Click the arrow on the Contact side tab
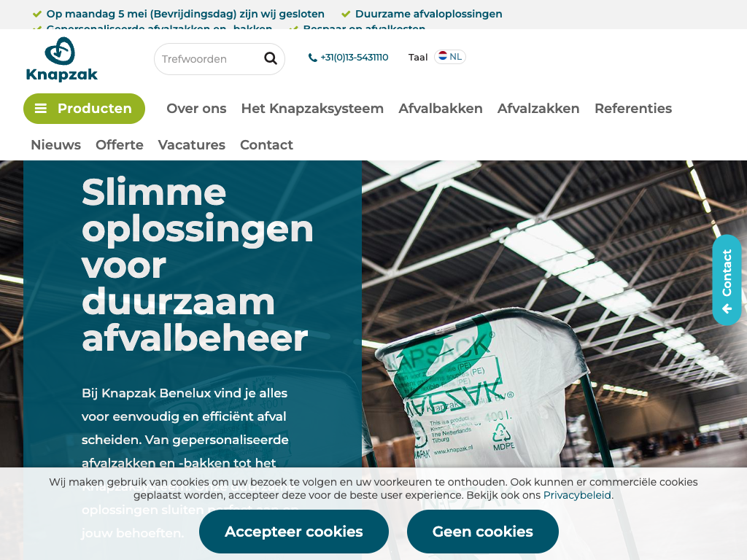 tap(727, 309)
